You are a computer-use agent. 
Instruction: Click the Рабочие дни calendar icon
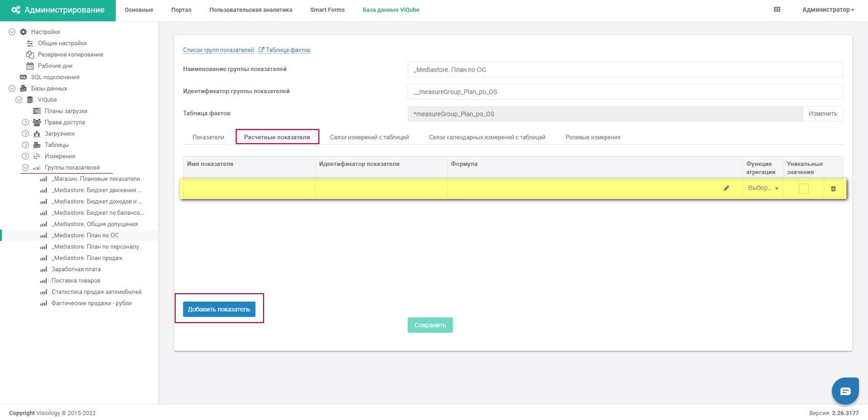(x=30, y=66)
